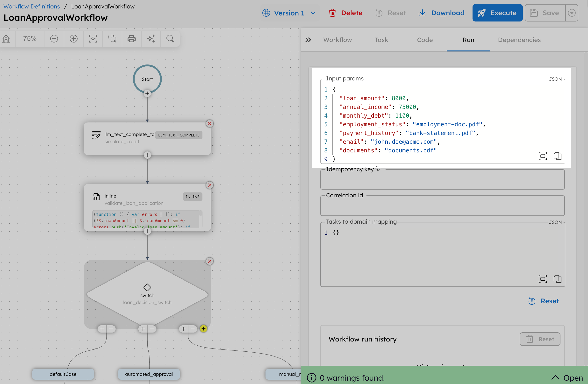Click the Download button

click(x=441, y=13)
